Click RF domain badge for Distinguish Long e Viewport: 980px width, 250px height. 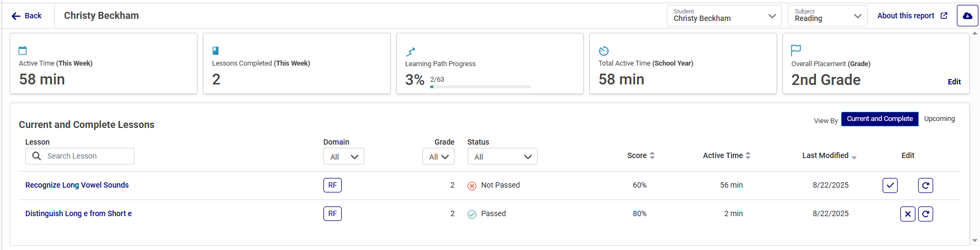pyautogui.click(x=332, y=214)
